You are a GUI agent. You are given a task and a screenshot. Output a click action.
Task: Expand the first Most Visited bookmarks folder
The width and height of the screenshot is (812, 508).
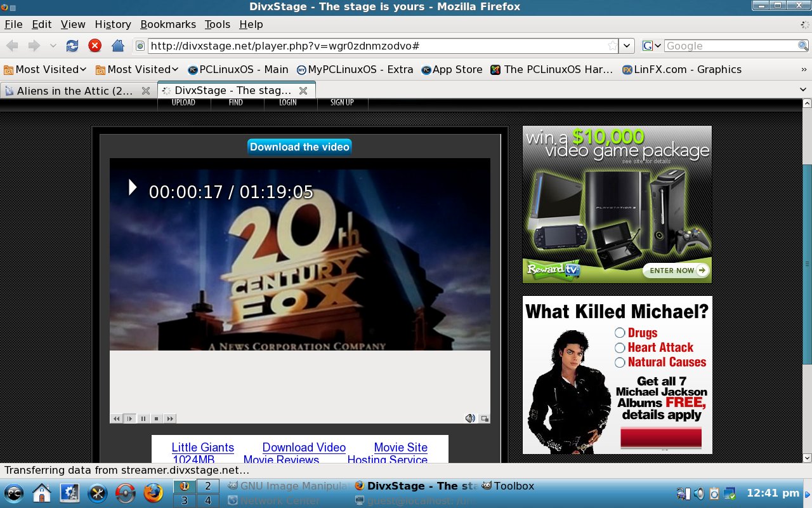[x=45, y=69]
